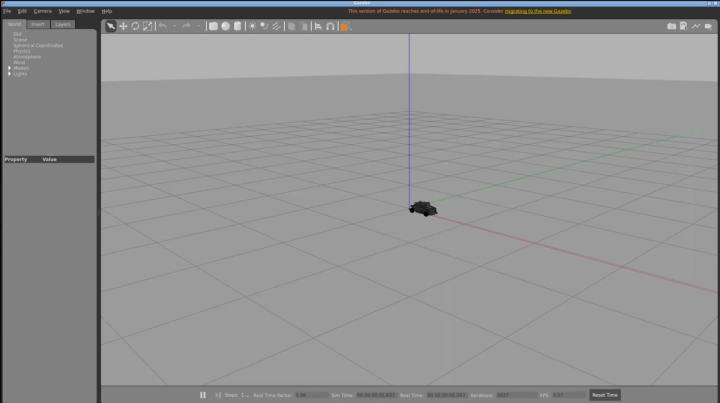Click the paste icon in toolbar
Screen dimensions: 720x403
pos(304,26)
